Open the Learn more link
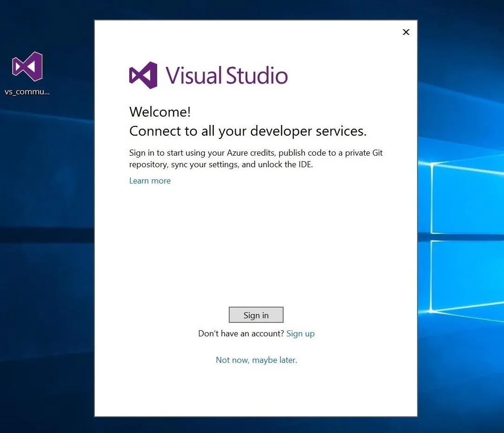504x433 pixels. pos(150,181)
